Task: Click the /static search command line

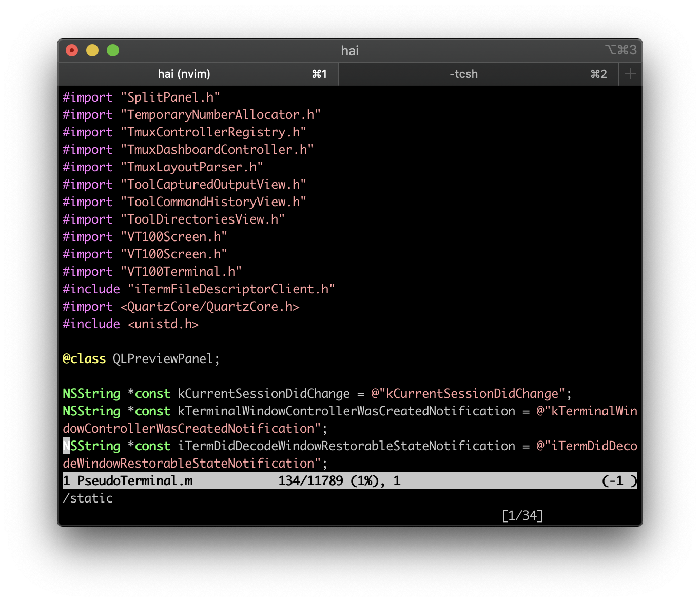Action: 88,498
